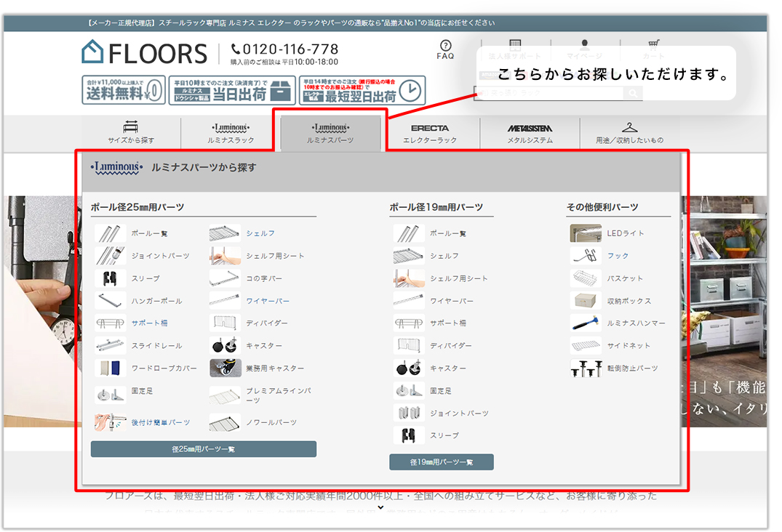Open the FAQ help icon
Image resolution: width=782 pixels, height=532 pixels.
[x=445, y=49]
